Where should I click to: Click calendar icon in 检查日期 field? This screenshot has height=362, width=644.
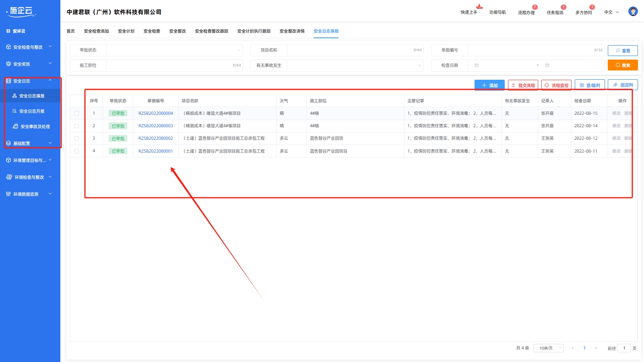pos(477,65)
